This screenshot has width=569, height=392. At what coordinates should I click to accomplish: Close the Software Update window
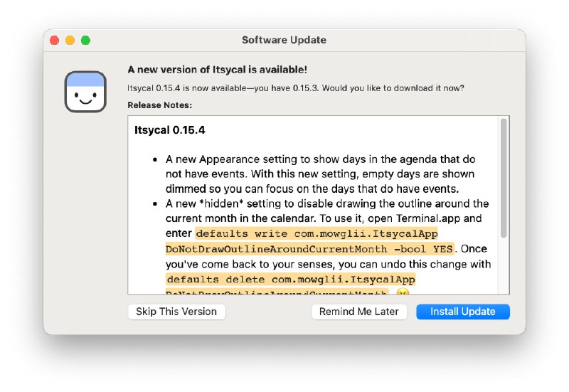[x=55, y=40]
